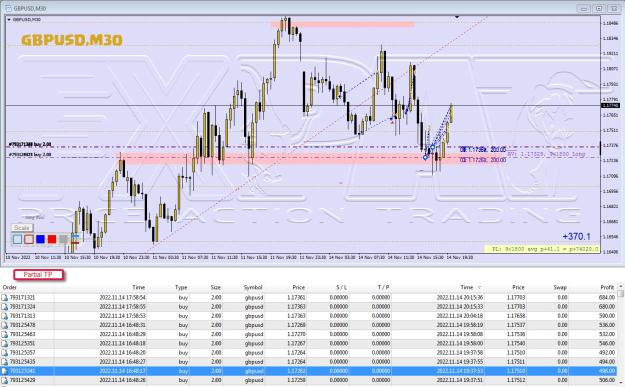Viewport: 625px width, 388px height.
Task: Click the 14 Nov 15:00 label on the time axis
Action: [x=430, y=258]
